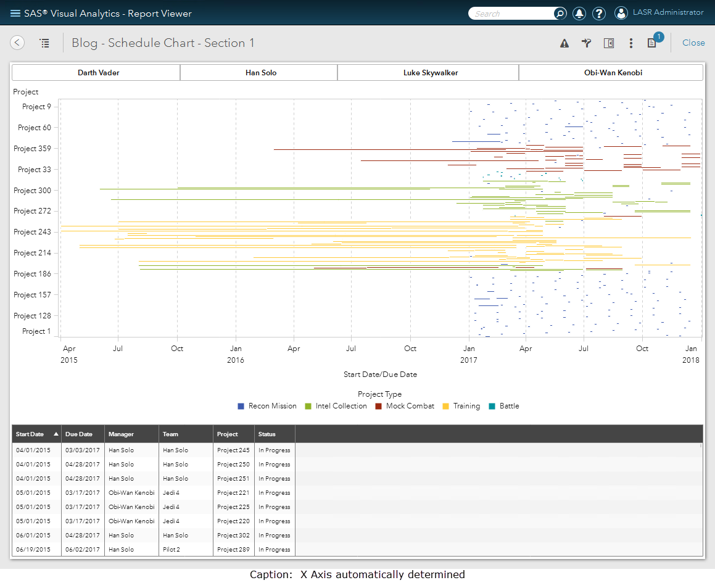Click the Close link
Viewport: 715px width, 588px height.
[693, 43]
